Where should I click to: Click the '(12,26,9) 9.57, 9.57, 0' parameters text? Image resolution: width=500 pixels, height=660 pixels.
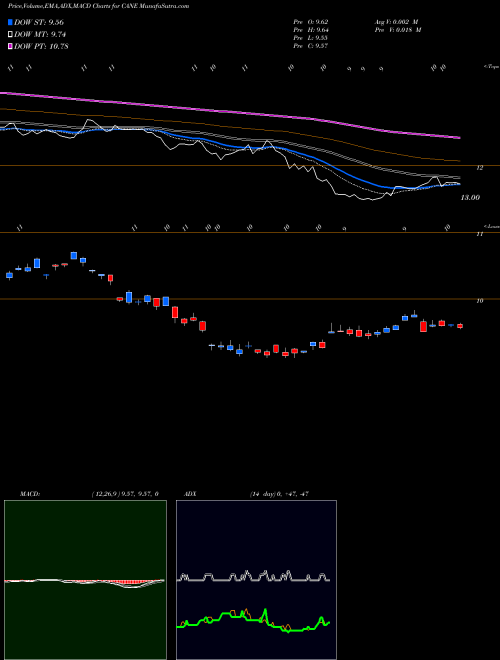[x=125, y=494]
